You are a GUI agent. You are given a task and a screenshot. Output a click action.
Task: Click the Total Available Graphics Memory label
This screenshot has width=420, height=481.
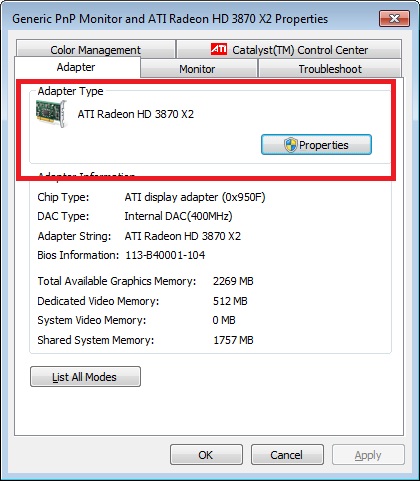tap(117, 281)
